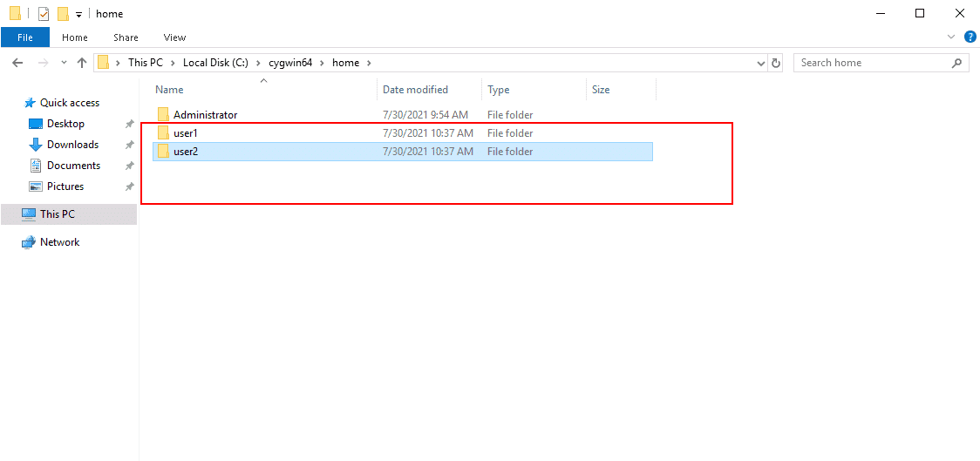
Task: Open the Properties quick access toolbar icon
Action: pos(43,14)
